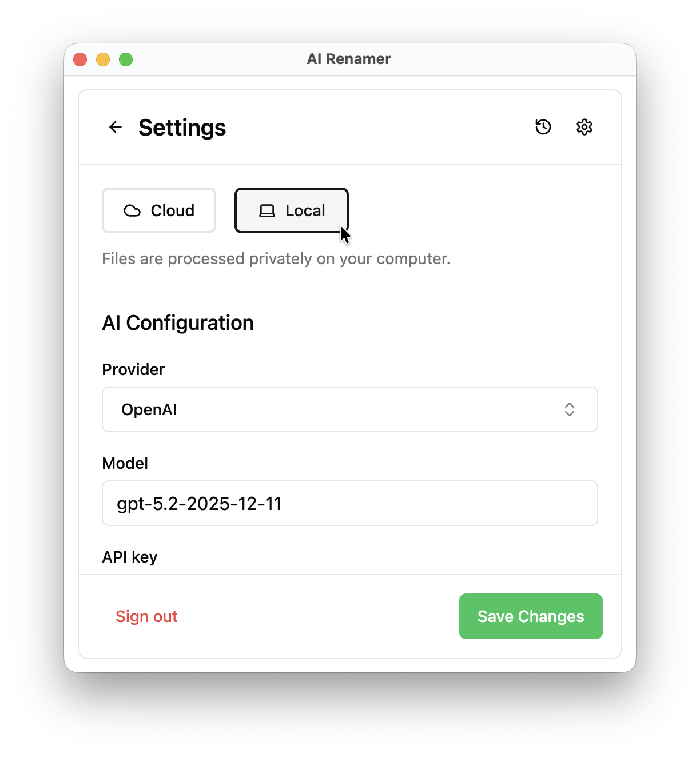Open the rename history clock icon
Screen dimensions: 700x757
pyautogui.click(x=543, y=127)
